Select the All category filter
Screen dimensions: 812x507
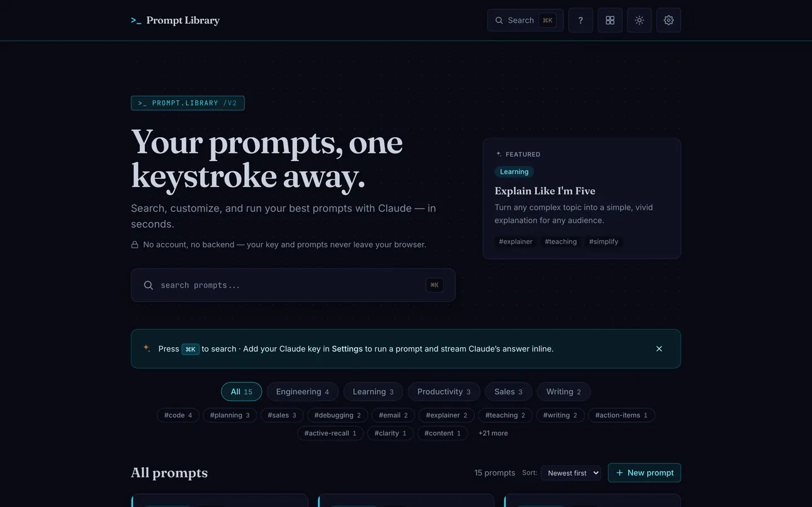coord(241,391)
